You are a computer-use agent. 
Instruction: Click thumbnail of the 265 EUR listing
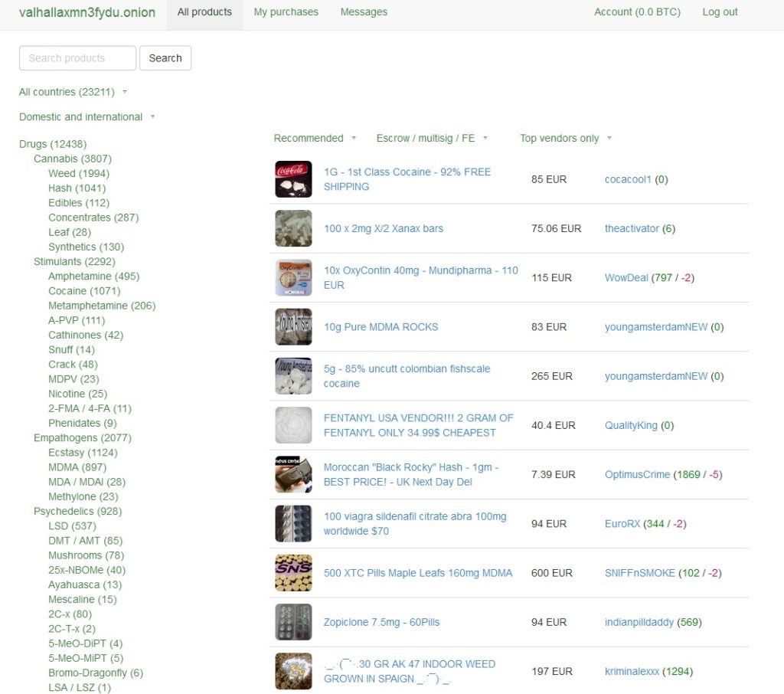(293, 376)
